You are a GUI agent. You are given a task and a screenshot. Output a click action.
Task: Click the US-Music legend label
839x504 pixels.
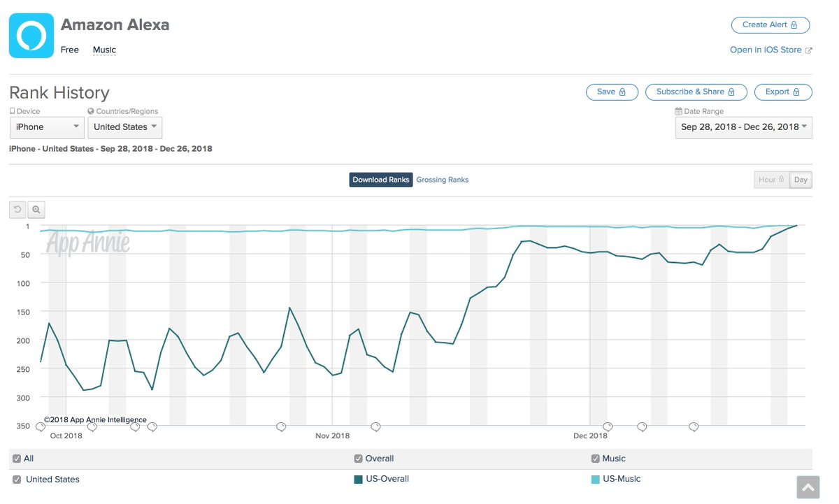pyautogui.click(x=622, y=480)
